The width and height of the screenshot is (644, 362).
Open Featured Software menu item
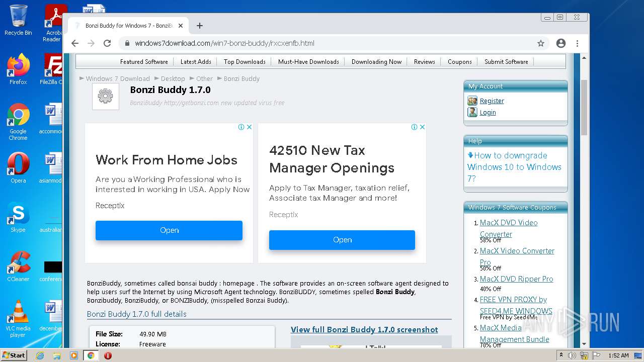[x=144, y=62]
